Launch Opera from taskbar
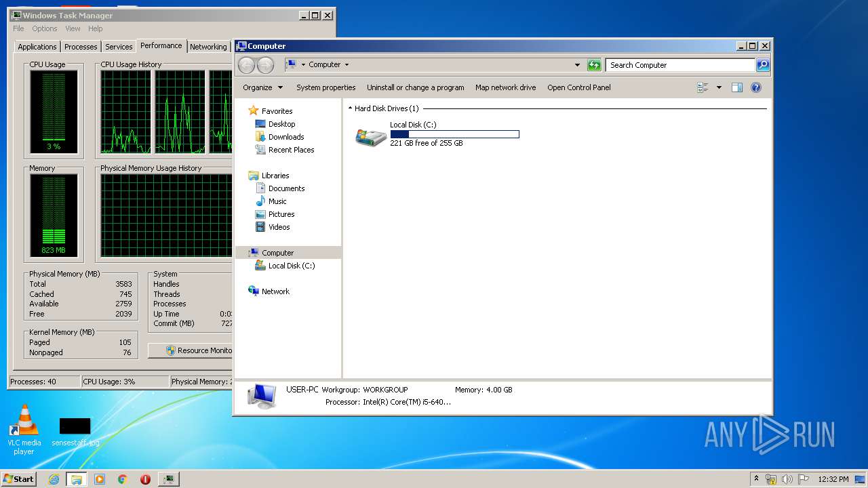This screenshot has height=488, width=868. (x=145, y=479)
